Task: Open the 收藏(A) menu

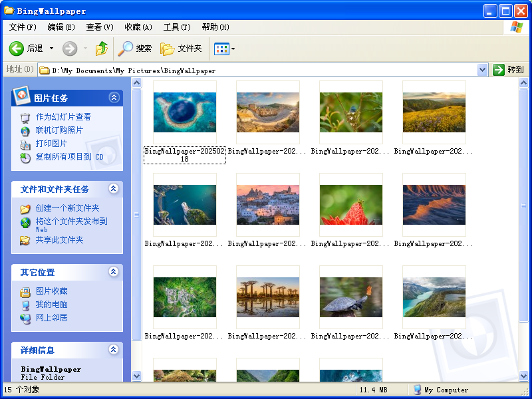Action: coord(138,27)
